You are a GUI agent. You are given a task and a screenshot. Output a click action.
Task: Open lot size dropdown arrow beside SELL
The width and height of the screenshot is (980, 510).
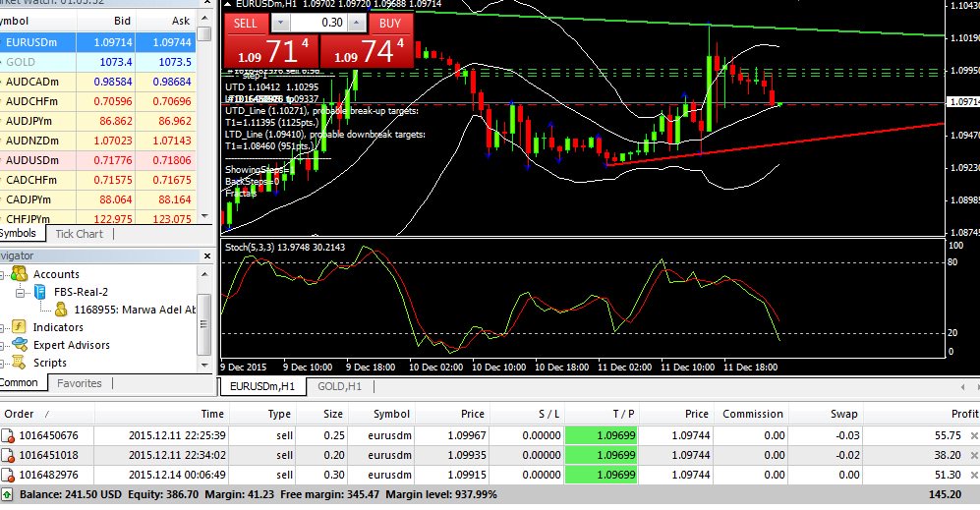[280, 24]
